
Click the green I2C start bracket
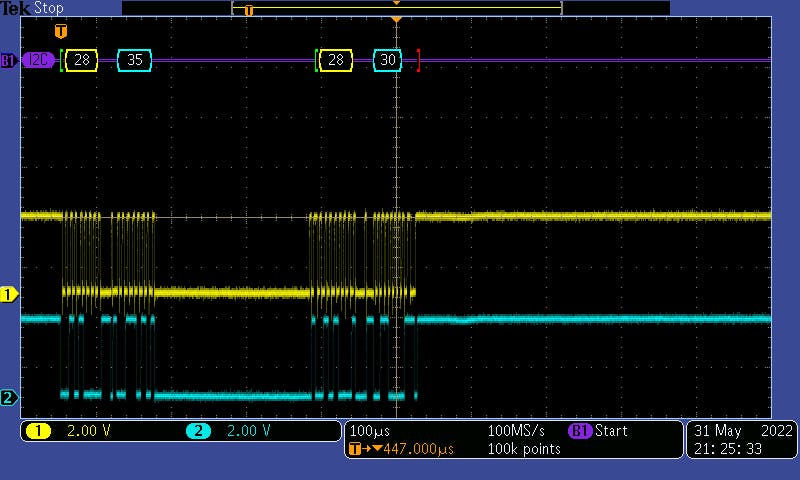(x=61, y=60)
